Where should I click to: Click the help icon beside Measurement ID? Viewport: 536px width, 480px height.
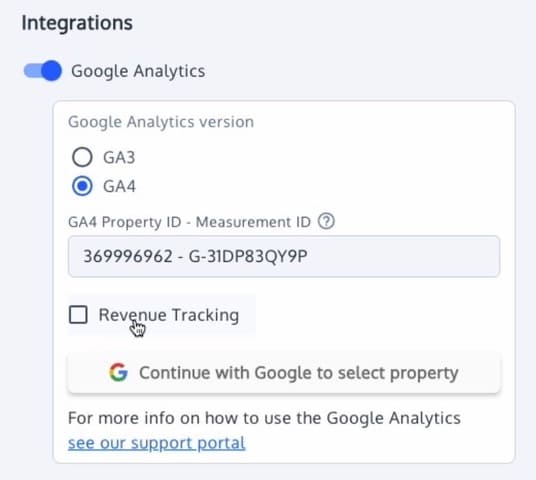pos(326,222)
